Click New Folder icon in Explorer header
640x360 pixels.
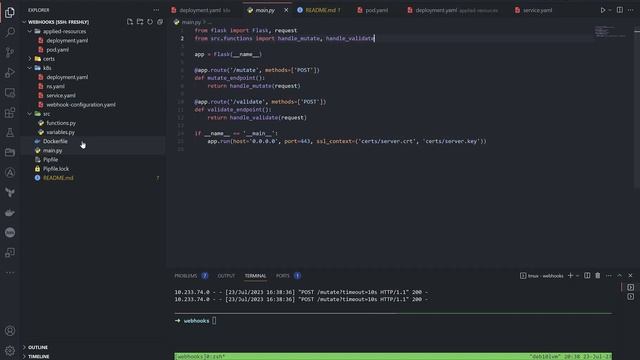pyautogui.click(x=140, y=22)
